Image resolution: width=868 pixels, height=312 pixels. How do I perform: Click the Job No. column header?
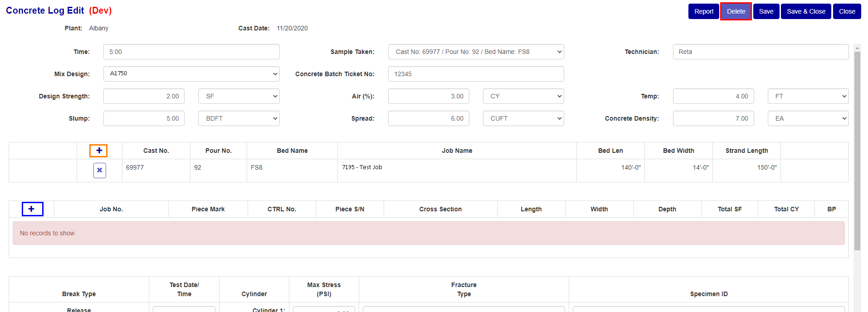(x=111, y=209)
